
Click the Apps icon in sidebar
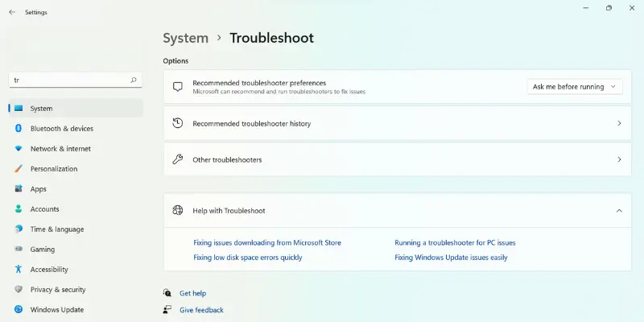pos(19,189)
